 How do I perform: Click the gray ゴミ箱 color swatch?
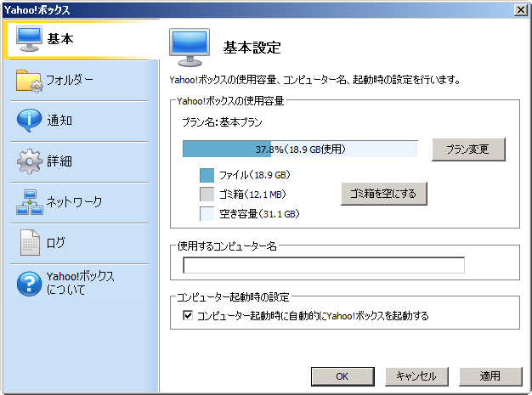point(207,195)
